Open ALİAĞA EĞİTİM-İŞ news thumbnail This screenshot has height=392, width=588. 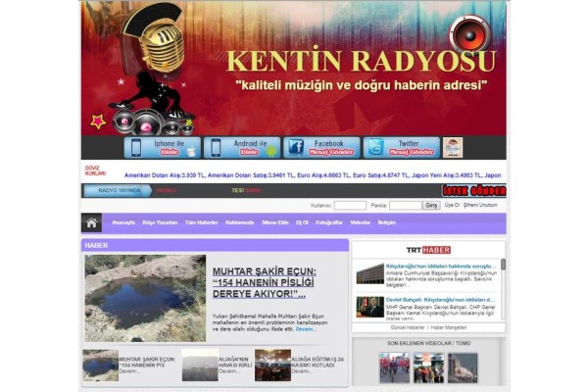(272, 366)
